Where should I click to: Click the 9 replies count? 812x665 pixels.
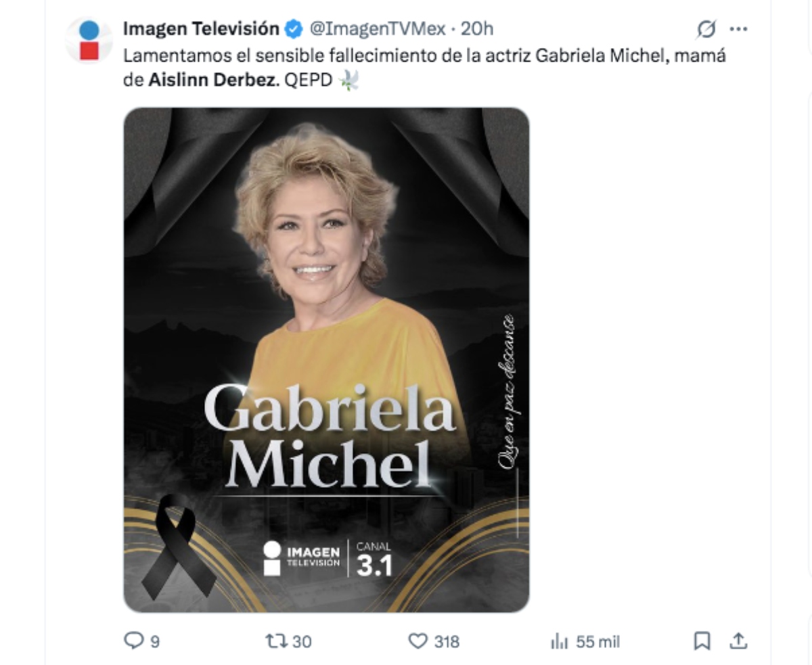[x=155, y=641]
